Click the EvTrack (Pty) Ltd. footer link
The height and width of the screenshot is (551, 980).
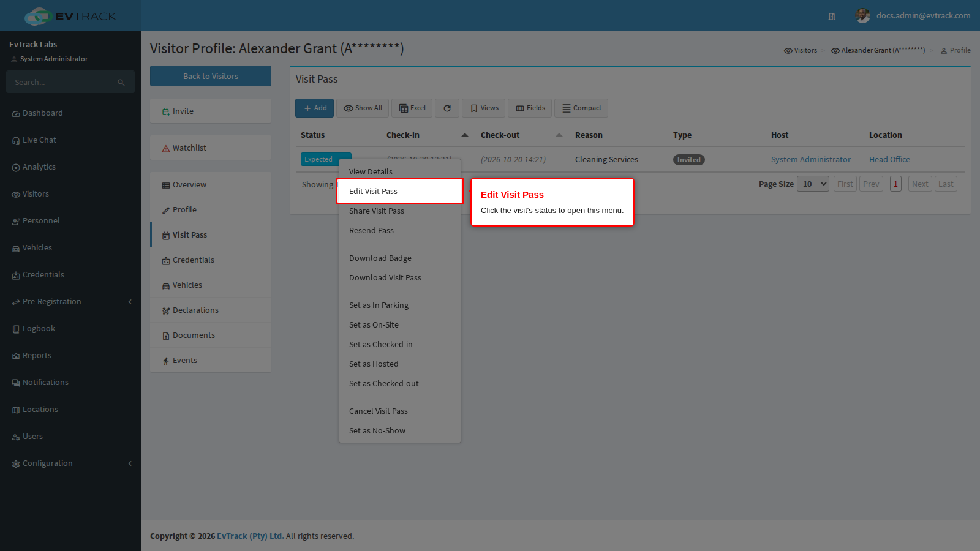pos(251,536)
